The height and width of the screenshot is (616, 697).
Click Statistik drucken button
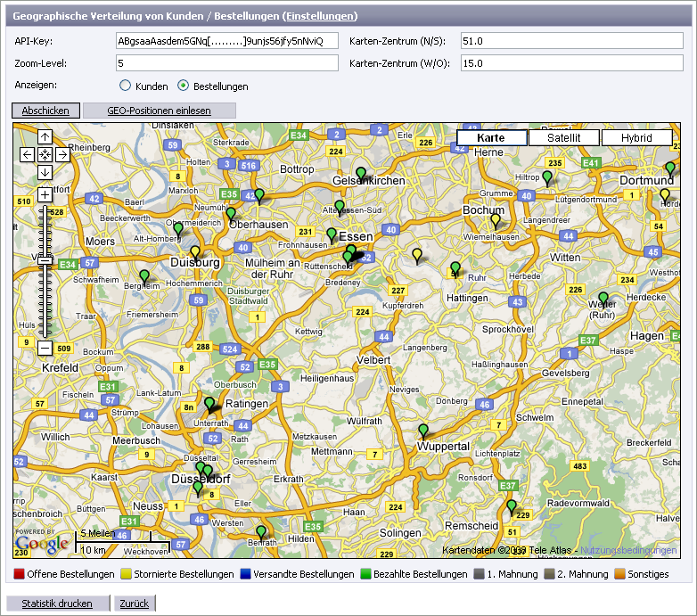pyautogui.click(x=57, y=604)
